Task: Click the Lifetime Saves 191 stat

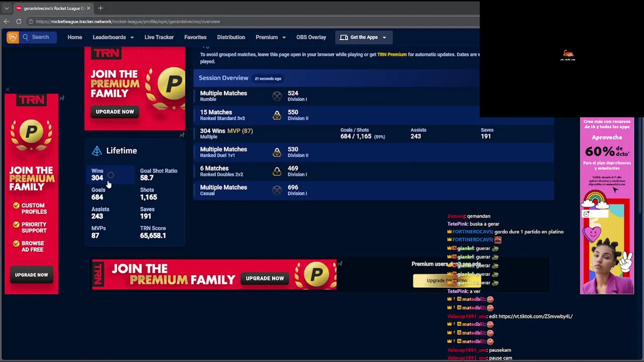Action: coord(147,213)
